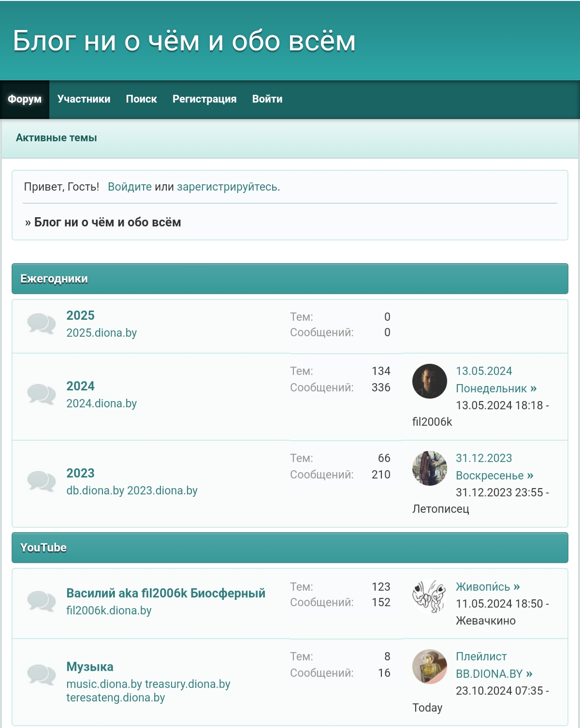The width and height of the screenshot is (580, 728).
Task: Select Войти in the navigation bar
Action: [x=267, y=99]
